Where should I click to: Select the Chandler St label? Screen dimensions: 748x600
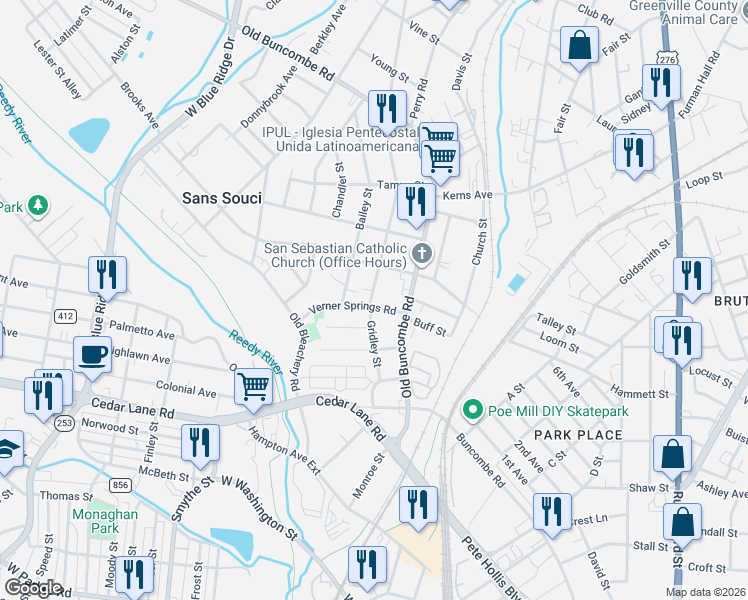click(x=338, y=190)
